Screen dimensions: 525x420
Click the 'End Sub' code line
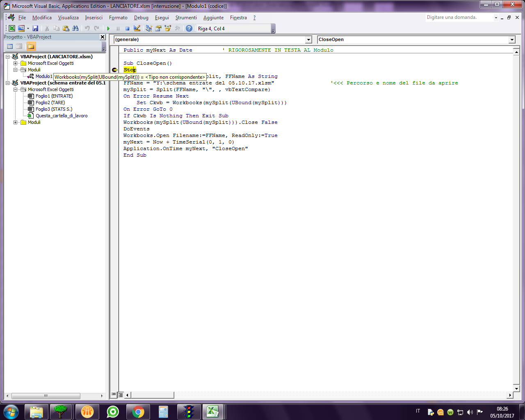[135, 155]
